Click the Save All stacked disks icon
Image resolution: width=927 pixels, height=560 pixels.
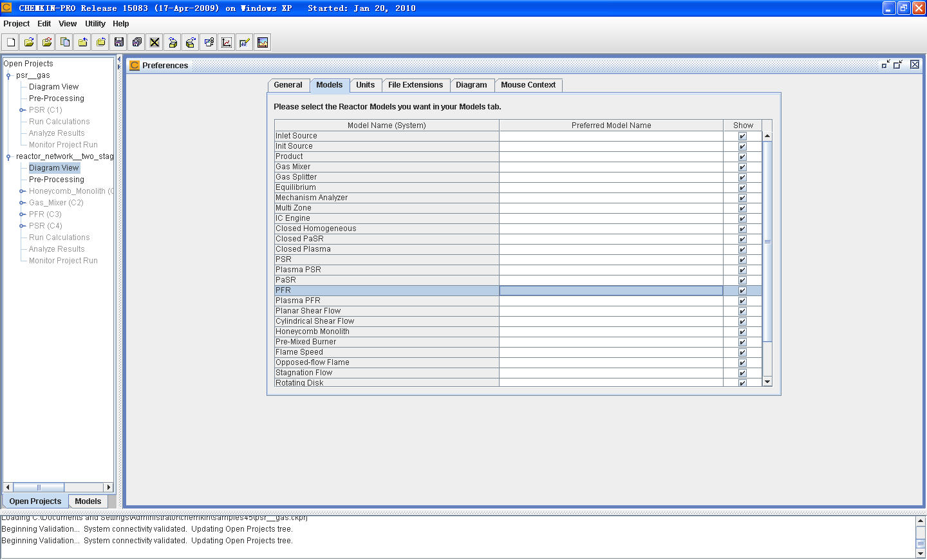pyautogui.click(x=137, y=42)
